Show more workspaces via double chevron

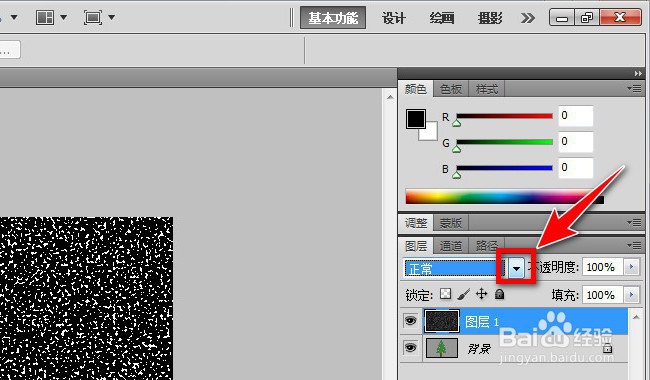[528, 18]
